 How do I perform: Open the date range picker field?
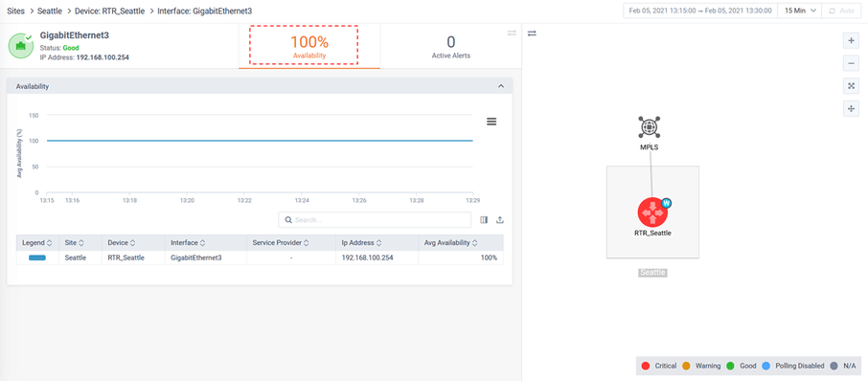tap(700, 11)
